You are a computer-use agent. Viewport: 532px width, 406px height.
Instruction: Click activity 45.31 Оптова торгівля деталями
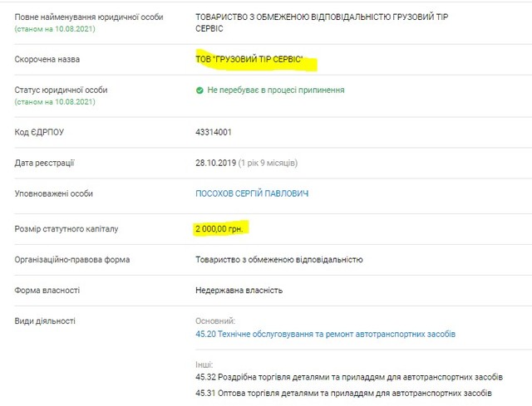pyautogui.click(x=343, y=392)
